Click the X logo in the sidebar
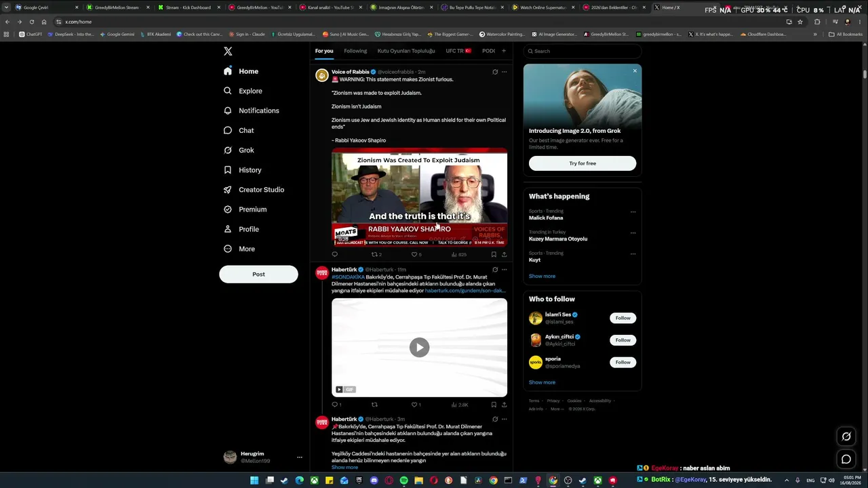Image resolution: width=868 pixels, height=488 pixels. 228,51
